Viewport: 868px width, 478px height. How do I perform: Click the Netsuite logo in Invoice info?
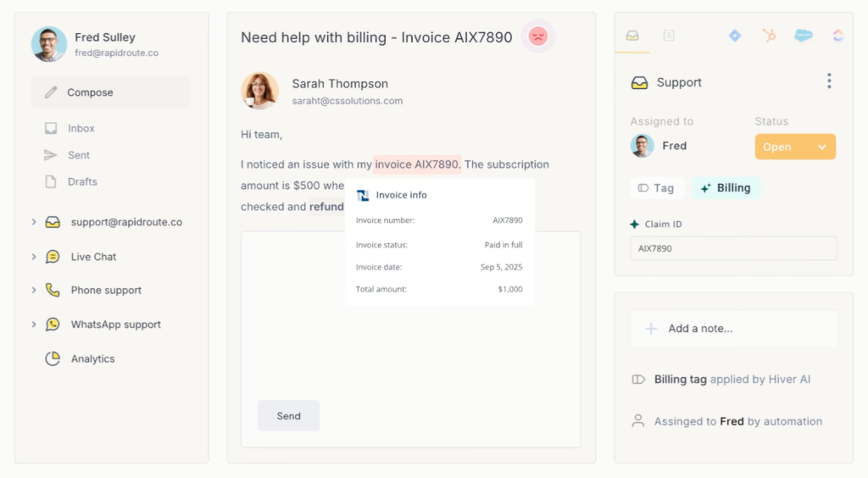pyautogui.click(x=363, y=195)
